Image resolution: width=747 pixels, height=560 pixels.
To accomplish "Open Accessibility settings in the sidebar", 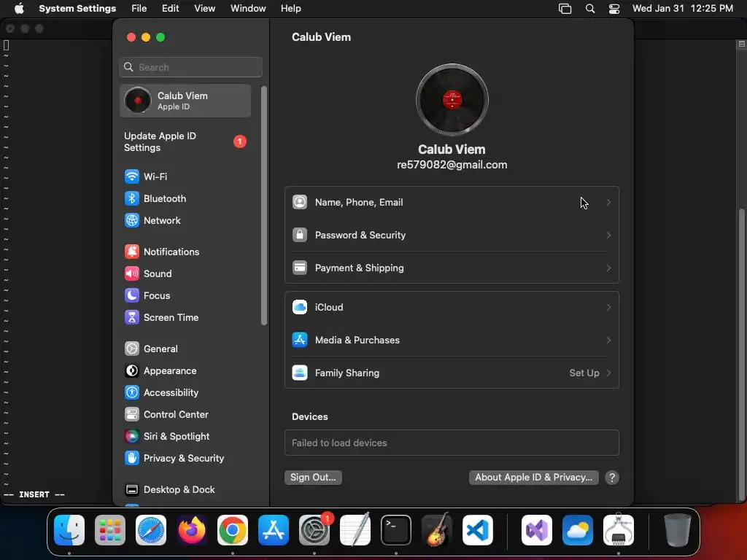I will pos(186,393).
